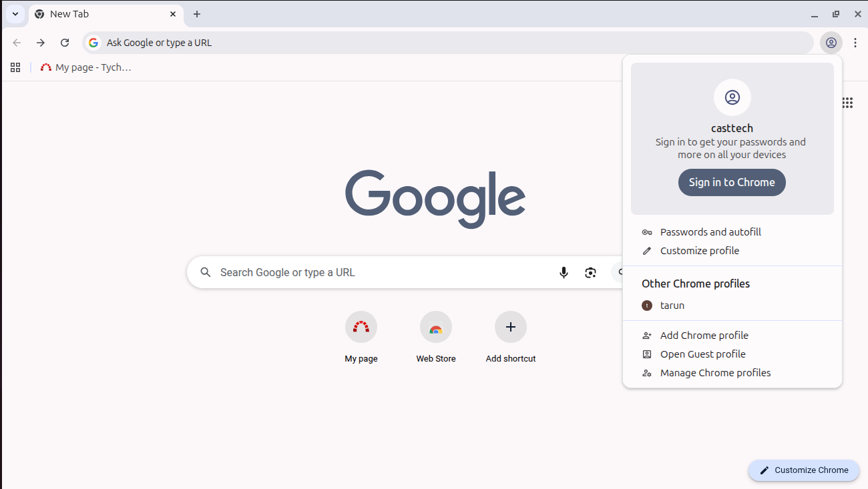Click the profile avatar icon in toolbar
The height and width of the screenshot is (489, 868).
tap(831, 43)
